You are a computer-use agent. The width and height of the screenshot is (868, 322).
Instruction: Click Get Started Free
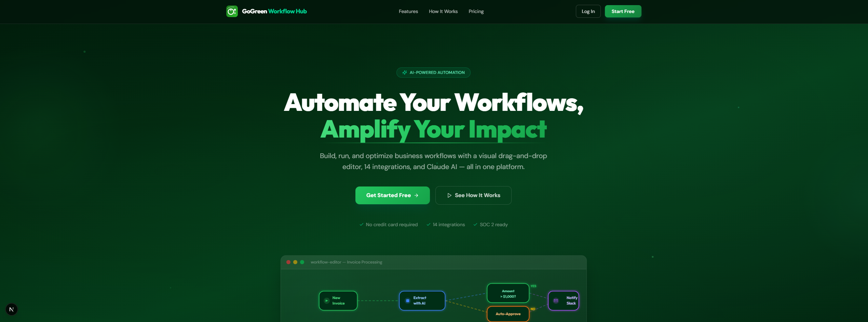[392, 195]
